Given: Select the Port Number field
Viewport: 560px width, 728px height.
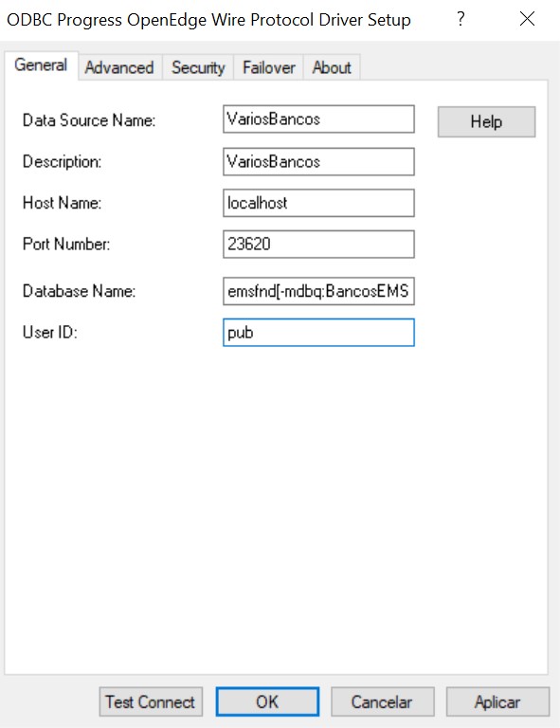Looking at the screenshot, I should pyautogui.click(x=318, y=245).
